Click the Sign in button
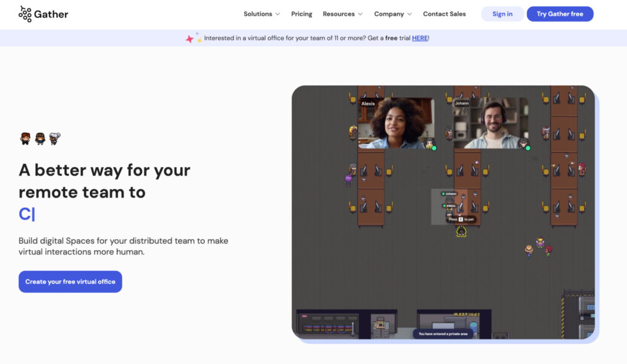627x364 pixels. (502, 14)
